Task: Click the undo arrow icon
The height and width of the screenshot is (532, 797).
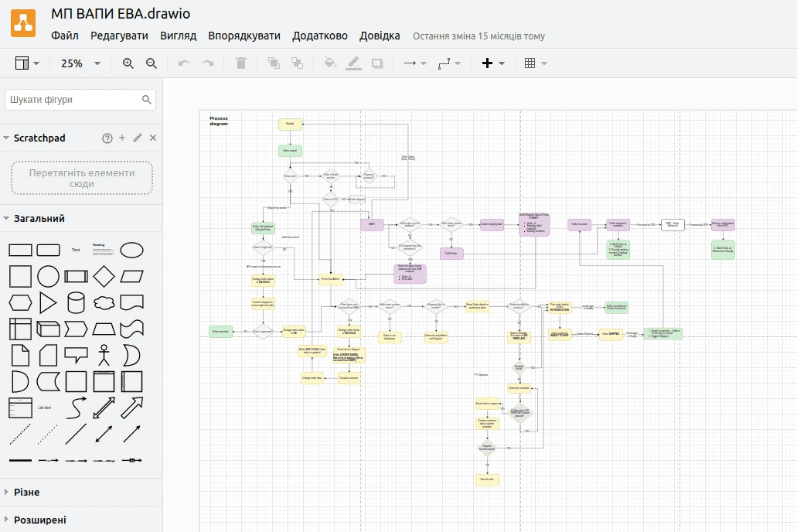Action: [183, 63]
